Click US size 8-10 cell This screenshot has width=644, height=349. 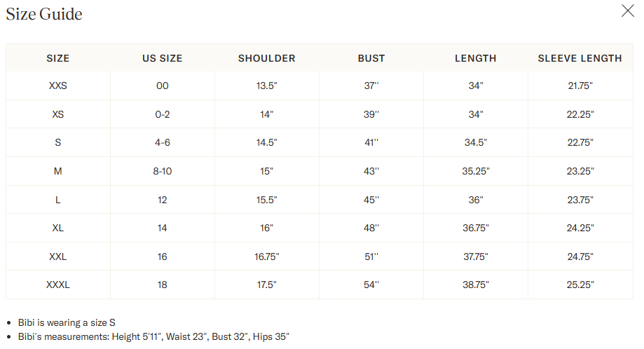point(163,171)
